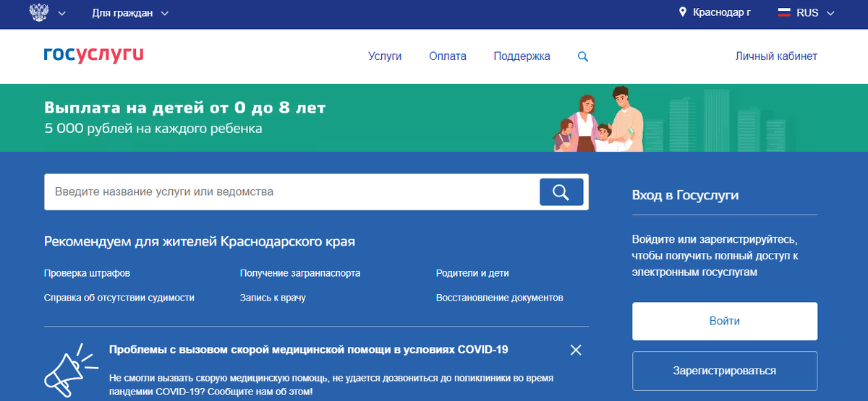
Task: Open the "Для граждан" audience dropdown
Action: [130, 13]
